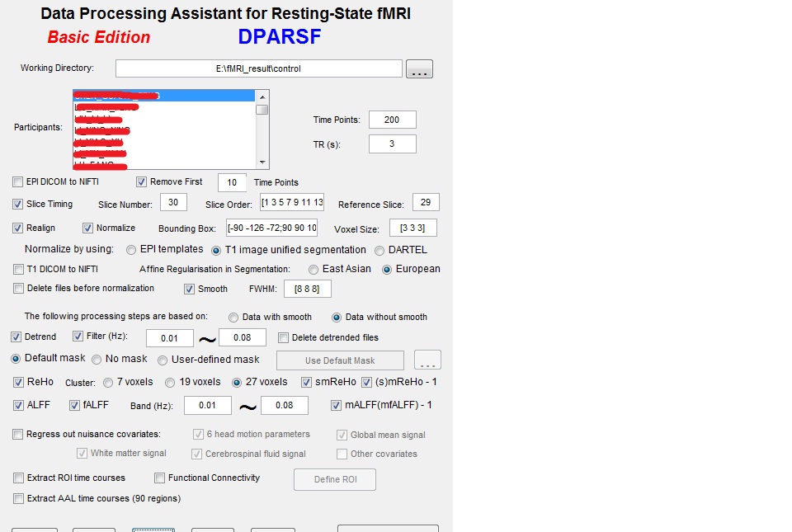Select the highlighted first participant in the list

pyautogui.click(x=164, y=96)
